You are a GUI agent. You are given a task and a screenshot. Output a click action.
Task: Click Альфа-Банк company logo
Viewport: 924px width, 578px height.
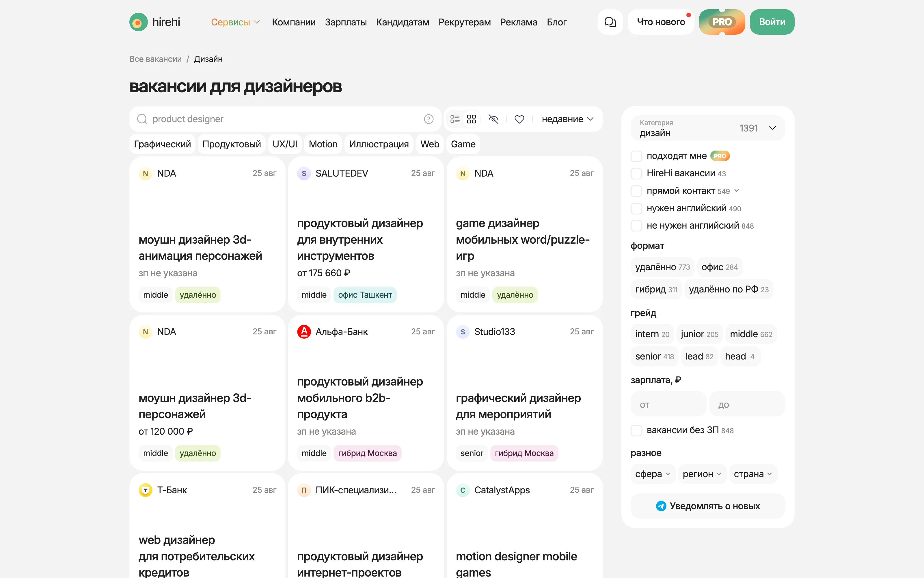(x=304, y=331)
